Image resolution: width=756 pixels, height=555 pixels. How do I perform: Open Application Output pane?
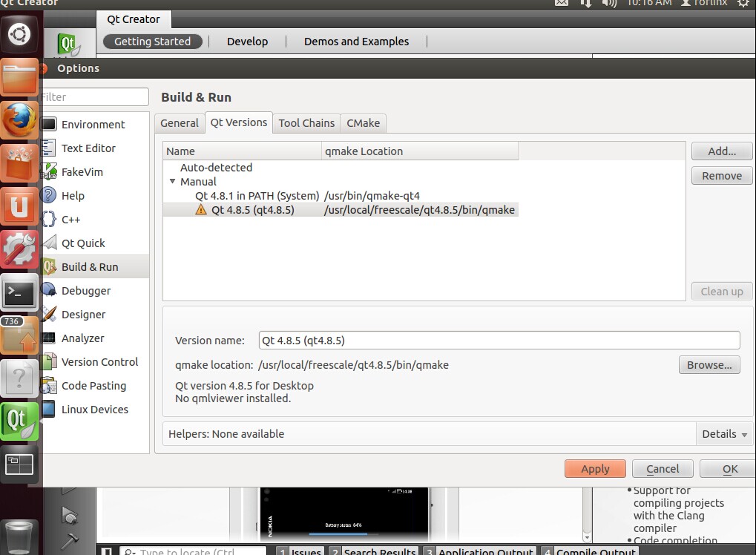point(479,551)
